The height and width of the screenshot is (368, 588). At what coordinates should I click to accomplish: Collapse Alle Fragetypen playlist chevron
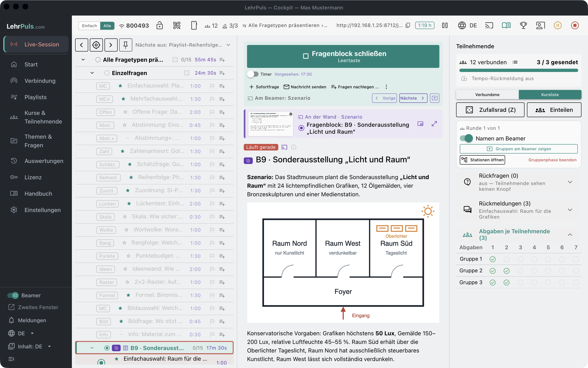83,60
